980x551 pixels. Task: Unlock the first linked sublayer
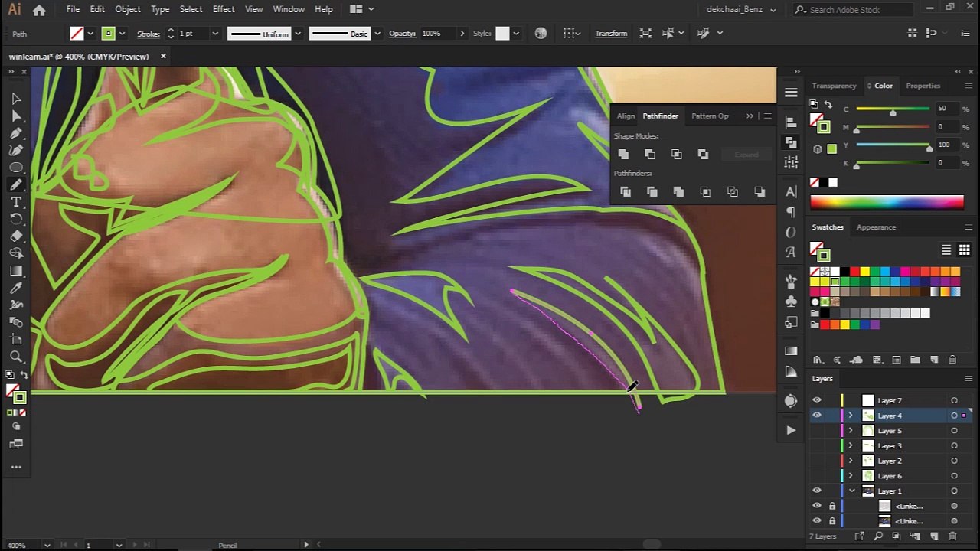click(x=832, y=506)
